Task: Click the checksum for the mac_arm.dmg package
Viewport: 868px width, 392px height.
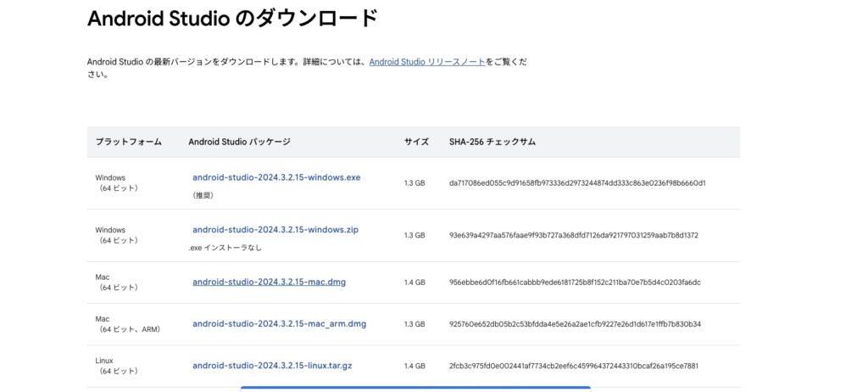Action: 575,324
